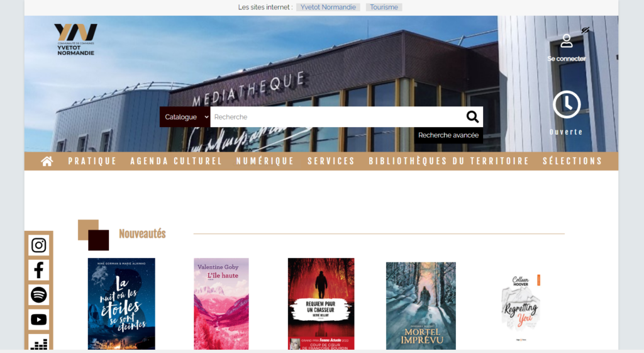
Task: Click the Nouveautés section heading
Action: coord(142,234)
